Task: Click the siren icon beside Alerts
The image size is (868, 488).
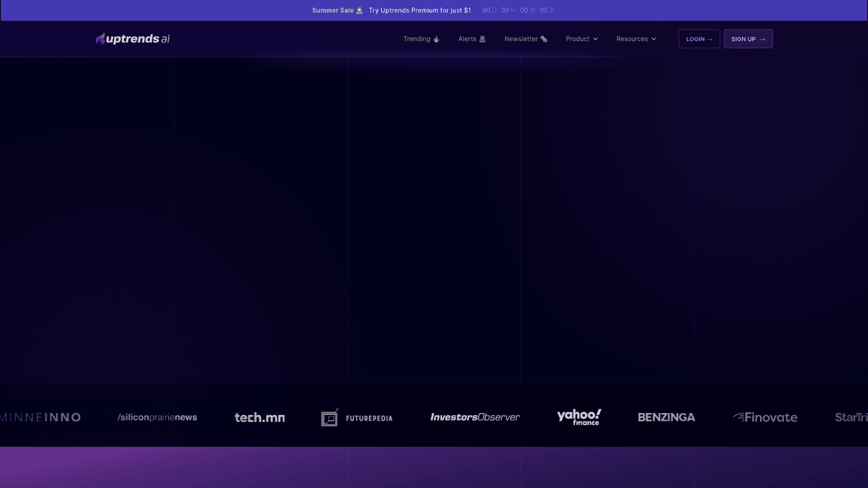Action: (x=482, y=39)
